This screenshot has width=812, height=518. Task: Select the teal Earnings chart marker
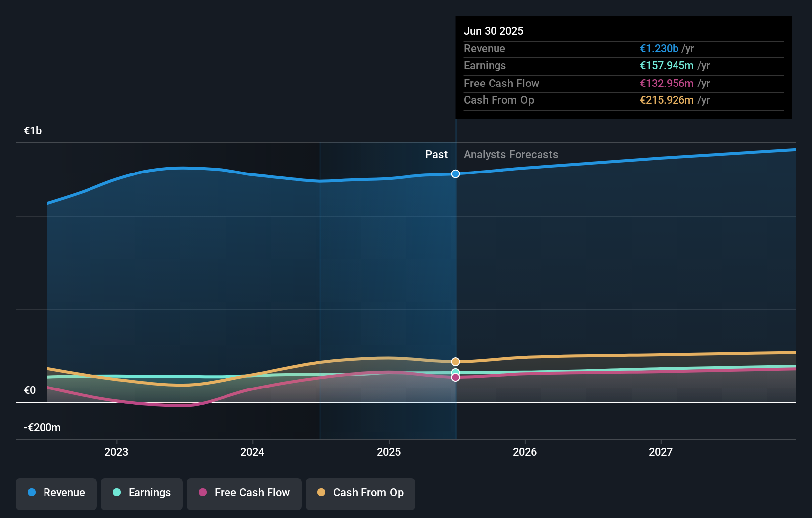click(454, 372)
